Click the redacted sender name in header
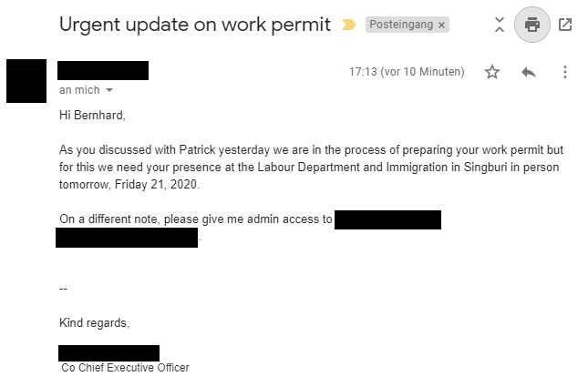 tap(102, 71)
